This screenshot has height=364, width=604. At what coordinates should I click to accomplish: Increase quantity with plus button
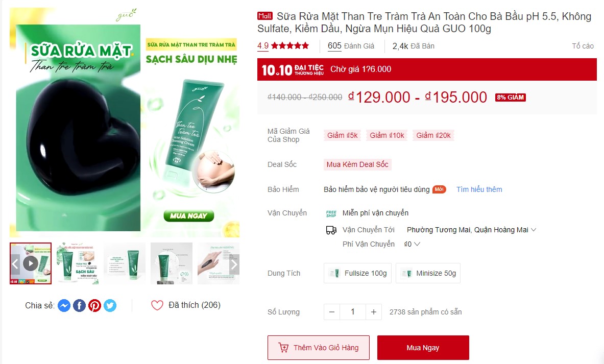click(374, 312)
